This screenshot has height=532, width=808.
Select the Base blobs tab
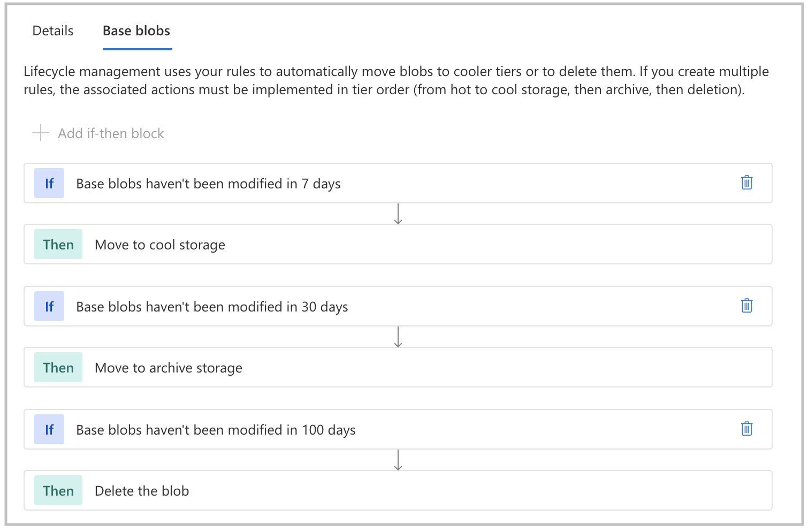point(136,31)
